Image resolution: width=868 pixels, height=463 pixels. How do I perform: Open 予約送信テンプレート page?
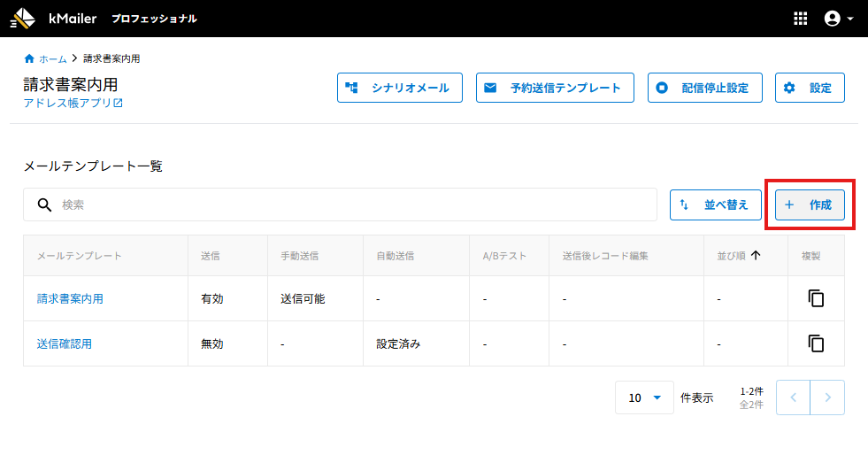tap(555, 88)
